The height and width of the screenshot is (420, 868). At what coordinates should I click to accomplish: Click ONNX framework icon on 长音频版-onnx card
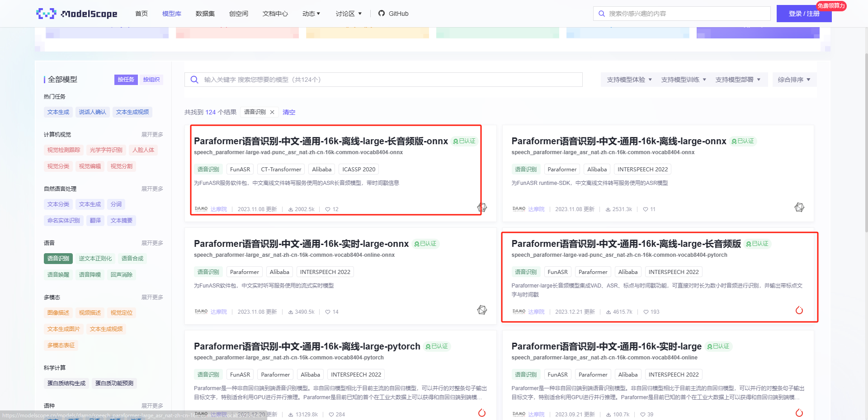pos(482,208)
